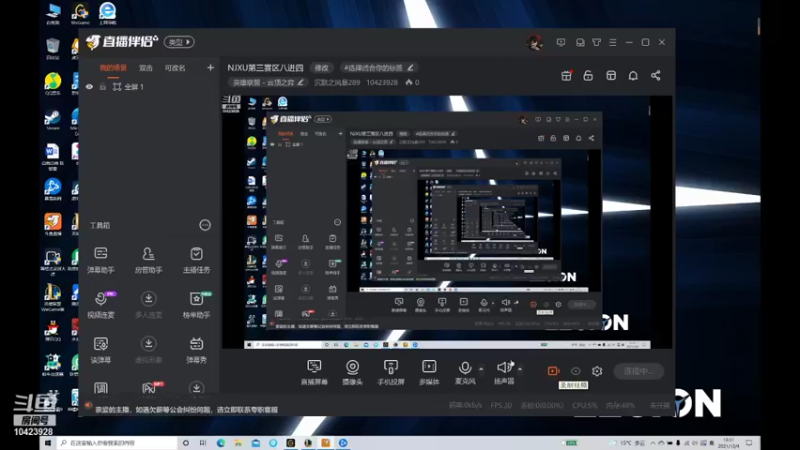The width and height of the screenshot is (800, 450).
Task: Edit the 英雄联盟 · 云顶之弈 category selector
Action: coord(268,82)
